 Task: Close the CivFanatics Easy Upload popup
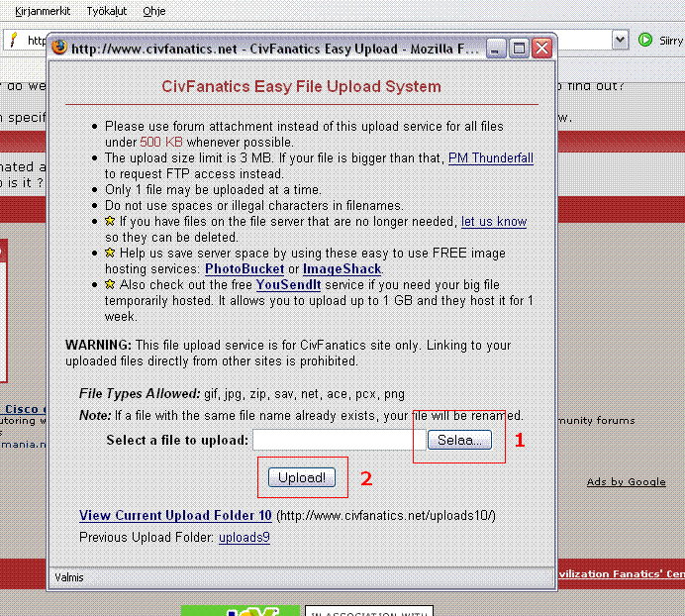point(542,49)
